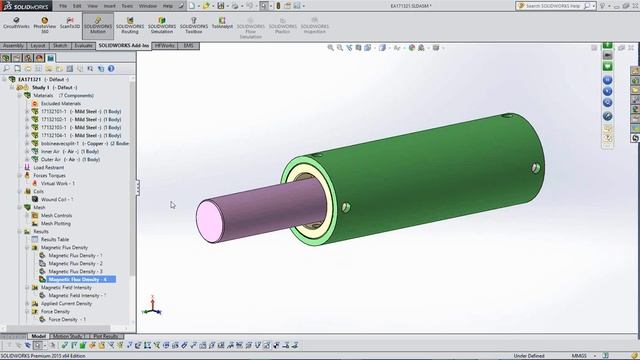Enable the SOLIDWORKS Routing add-in
The width and height of the screenshot is (640, 360).
130,25
